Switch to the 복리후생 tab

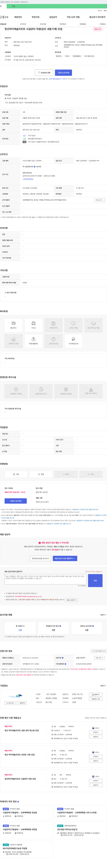click(x=63, y=24)
